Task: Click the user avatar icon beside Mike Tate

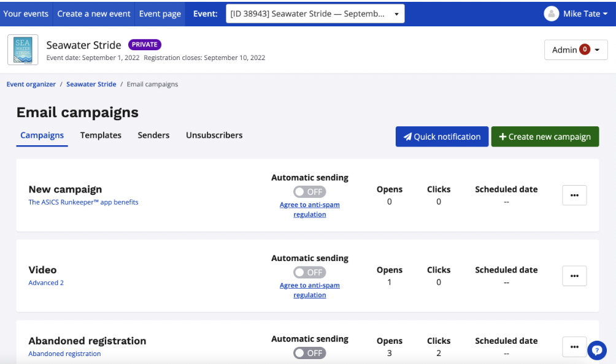Action: pyautogui.click(x=551, y=13)
